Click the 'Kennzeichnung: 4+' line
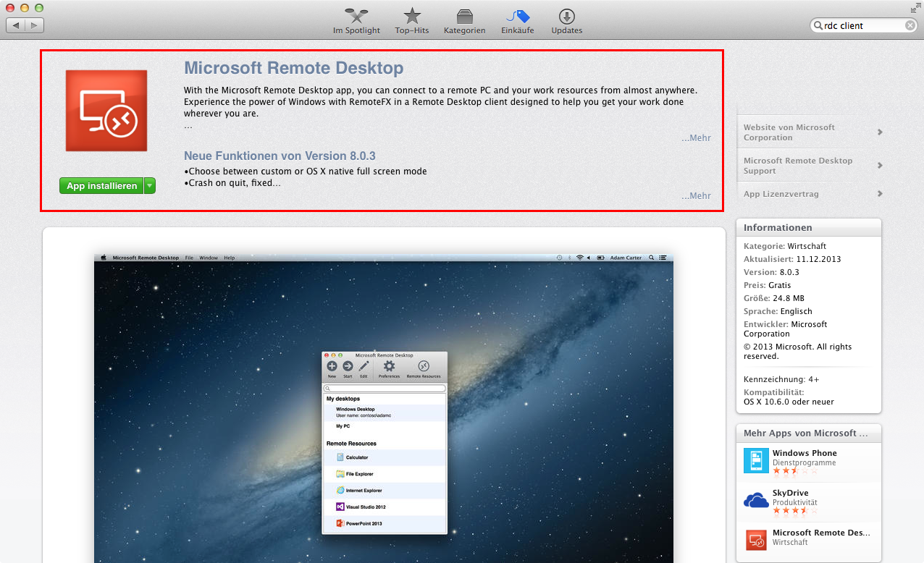 point(781,379)
